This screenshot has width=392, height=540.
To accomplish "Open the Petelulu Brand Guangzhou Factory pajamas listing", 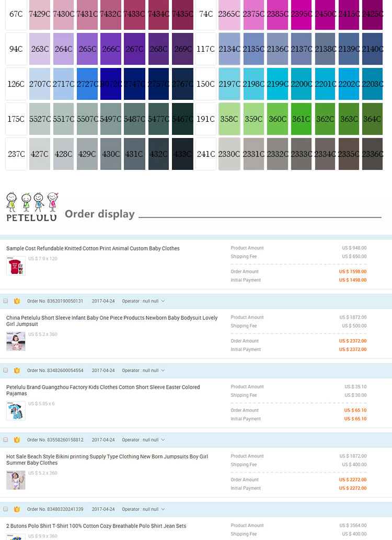I will point(103,390).
